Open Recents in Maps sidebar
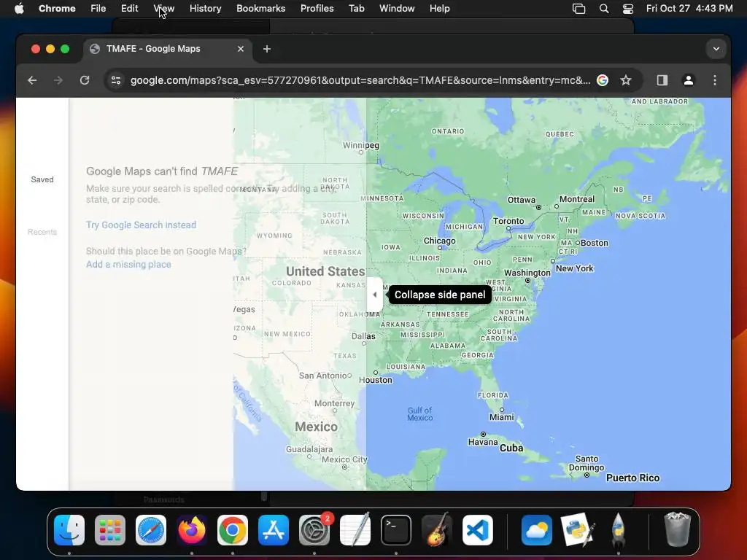Viewport: 747px width, 560px height. (42, 232)
